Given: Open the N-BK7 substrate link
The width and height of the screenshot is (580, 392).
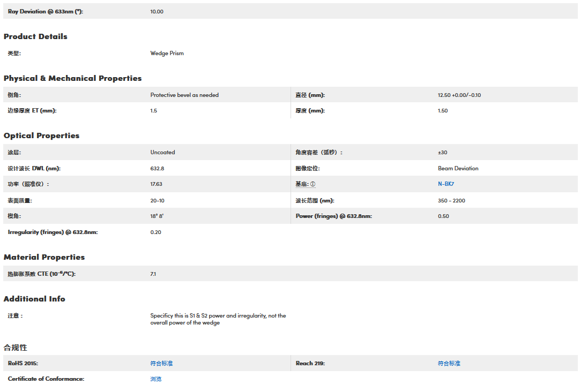Looking at the screenshot, I should point(445,184).
